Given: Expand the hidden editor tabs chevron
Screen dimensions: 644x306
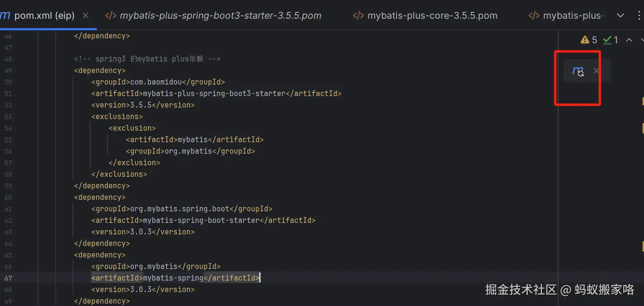Looking at the screenshot, I should (x=620, y=15).
